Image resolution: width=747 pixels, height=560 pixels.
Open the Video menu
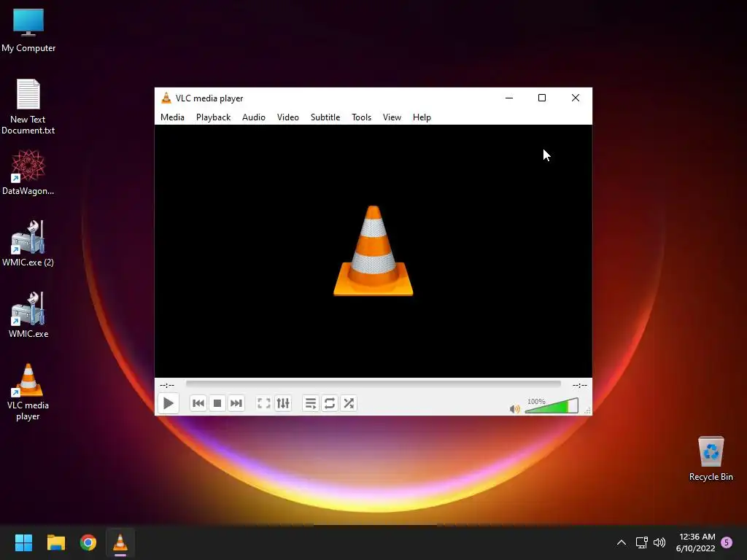[x=288, y=117]
